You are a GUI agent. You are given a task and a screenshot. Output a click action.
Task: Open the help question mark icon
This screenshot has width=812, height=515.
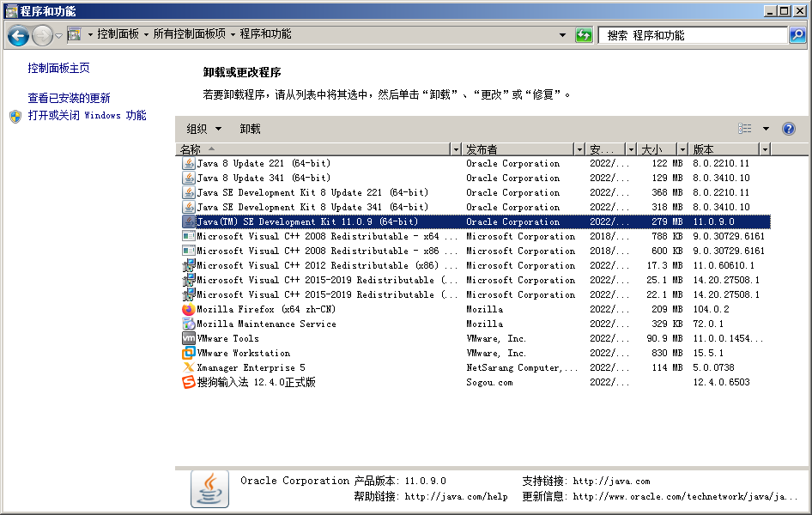[788, 129]
